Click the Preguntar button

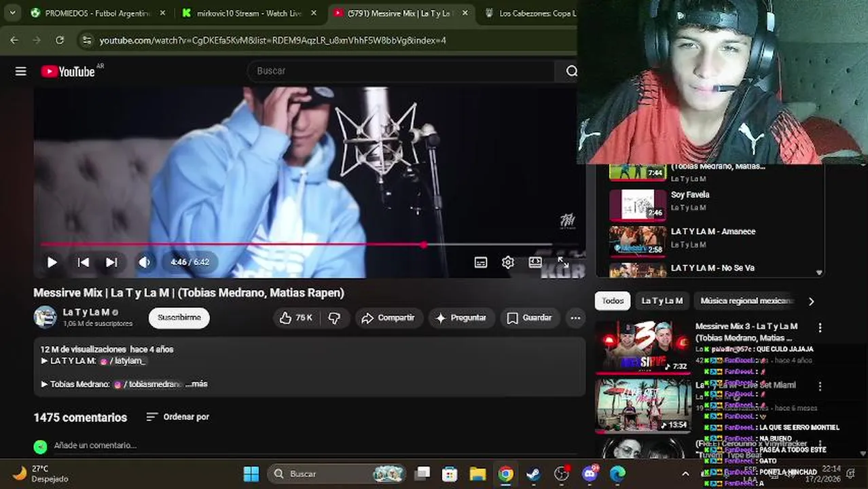click(461, 318)
